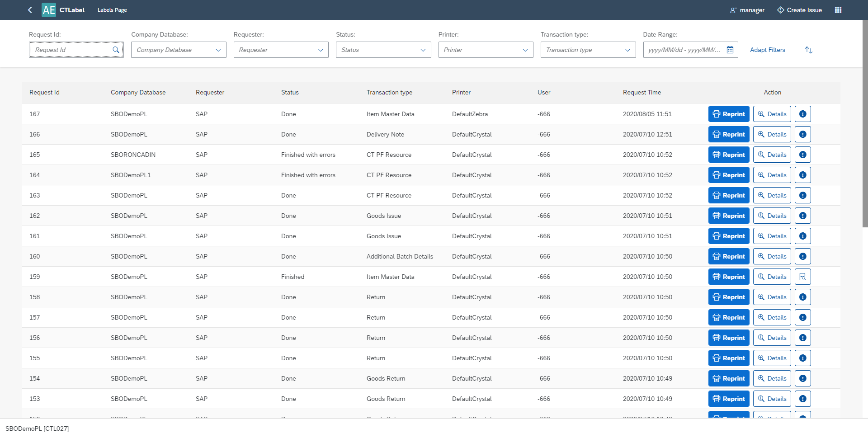Click the AE CTLabel logo
This screenshot has width=868, height=438.
click(x=49, y=10)
